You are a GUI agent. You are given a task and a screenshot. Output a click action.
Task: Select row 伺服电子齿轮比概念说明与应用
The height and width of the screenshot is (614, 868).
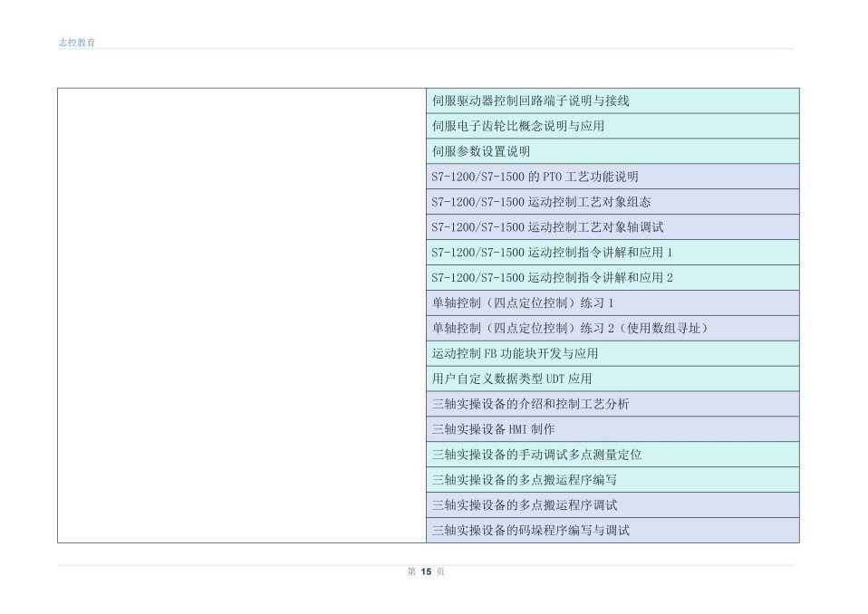coord(612,126)
